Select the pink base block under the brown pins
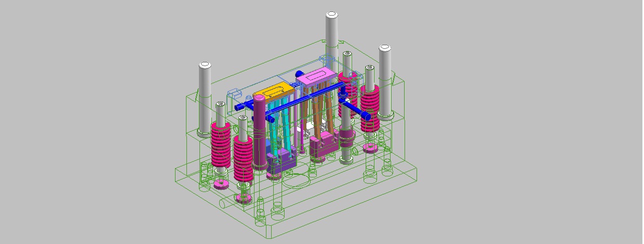 324,146
